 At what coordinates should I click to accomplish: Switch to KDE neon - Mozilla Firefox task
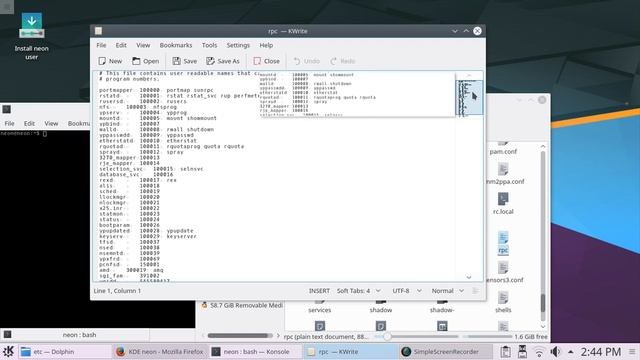tap(160, 351)
